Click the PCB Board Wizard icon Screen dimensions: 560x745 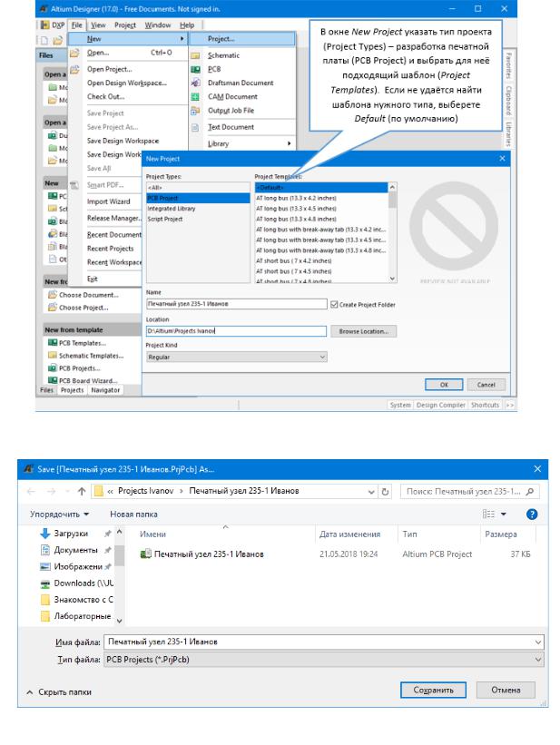[x=53, y=380]
